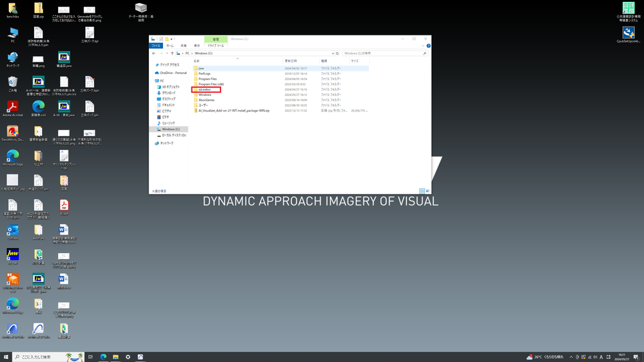
Task: Select ローカル ディスク (D:) in navigation pane
Action: [174, 135]
